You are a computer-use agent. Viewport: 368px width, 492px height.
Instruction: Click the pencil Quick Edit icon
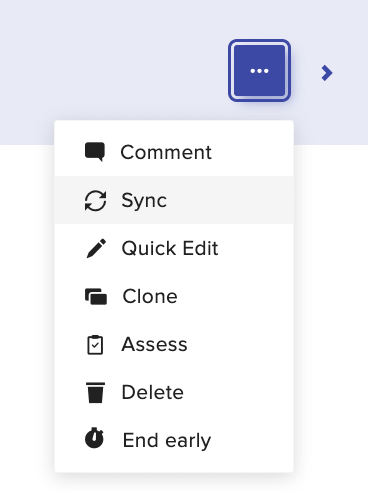[96, 248]
